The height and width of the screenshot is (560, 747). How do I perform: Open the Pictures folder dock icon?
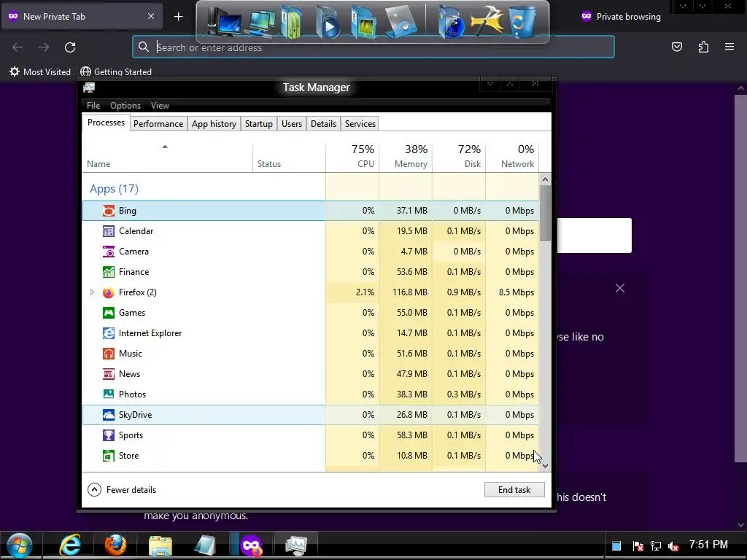coord(363,21)
